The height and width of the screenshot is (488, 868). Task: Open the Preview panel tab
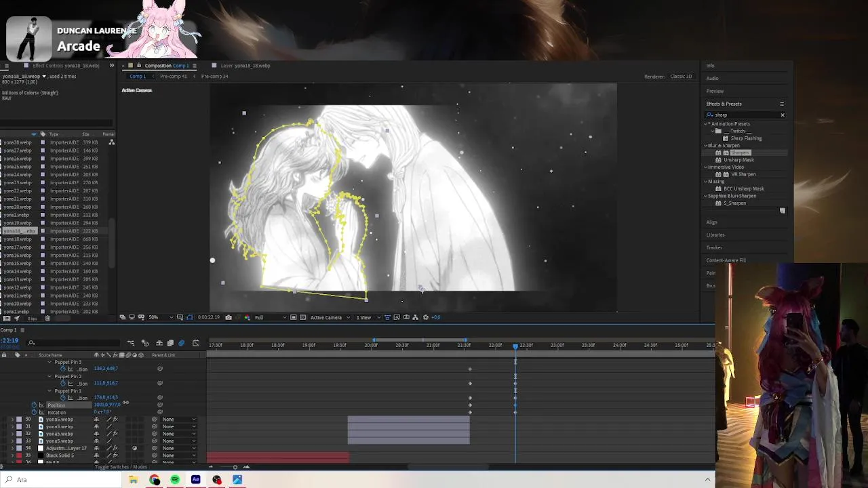[x=715, y=91]
